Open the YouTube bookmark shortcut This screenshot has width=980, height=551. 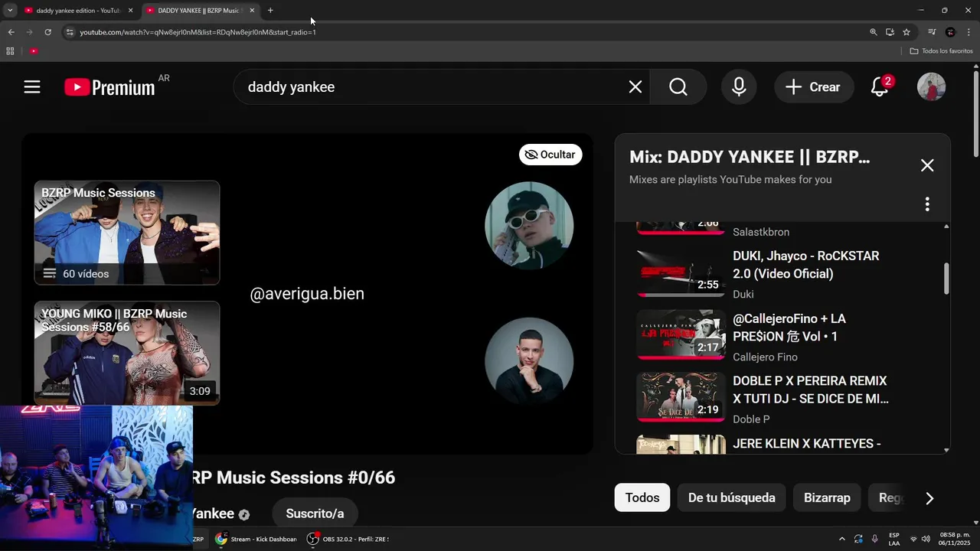pos(34,51)
